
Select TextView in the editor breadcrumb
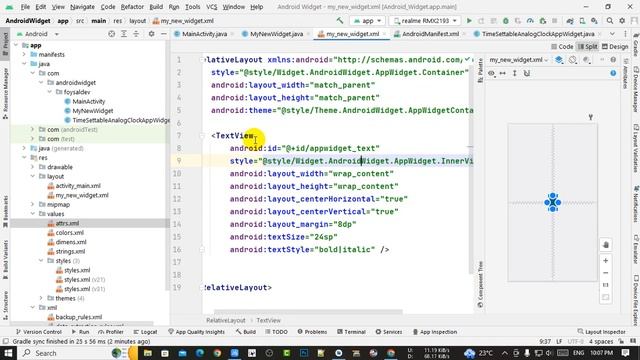268,320
